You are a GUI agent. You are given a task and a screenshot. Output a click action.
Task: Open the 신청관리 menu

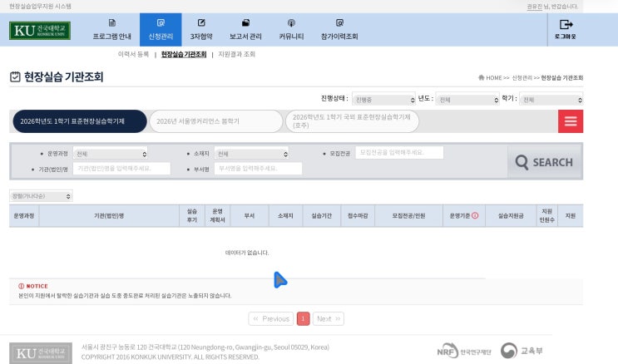tap(161, 30)
